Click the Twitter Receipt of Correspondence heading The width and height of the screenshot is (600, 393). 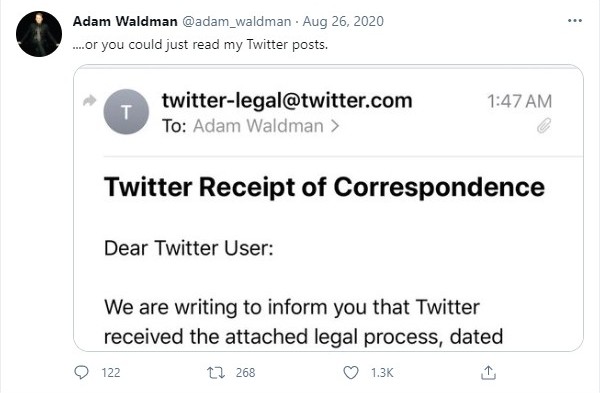[324, 188]
